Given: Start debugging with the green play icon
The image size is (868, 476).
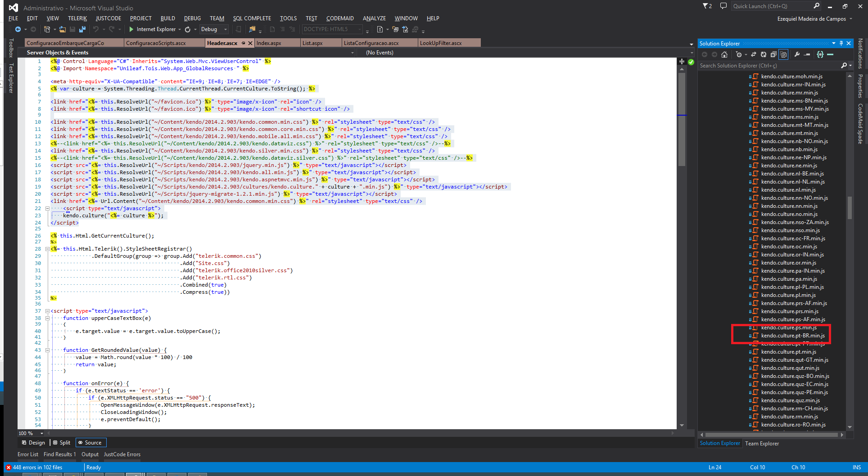Looking at the screenshot, I should [131, 29].
